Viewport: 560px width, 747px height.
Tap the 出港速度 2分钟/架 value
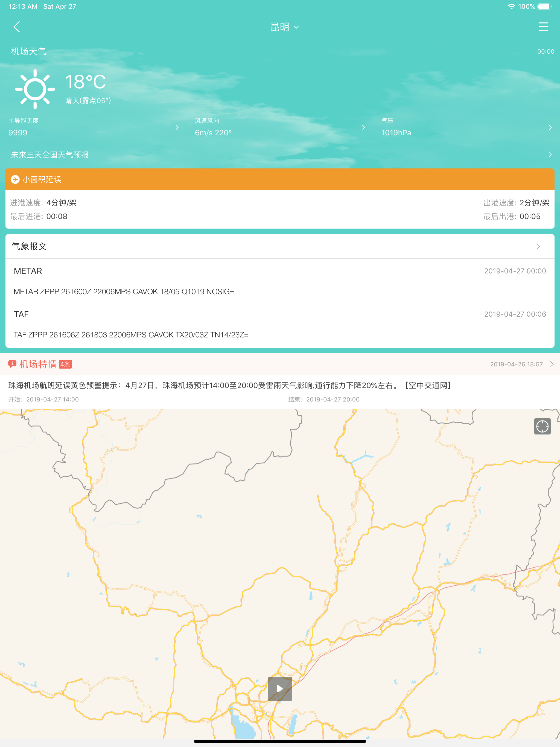coord(534,203)
